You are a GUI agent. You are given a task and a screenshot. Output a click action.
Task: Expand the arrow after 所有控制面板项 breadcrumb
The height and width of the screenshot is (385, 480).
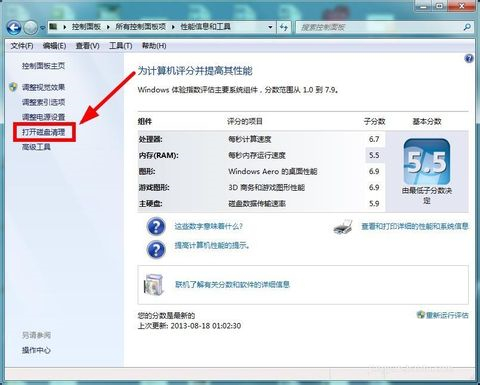173,27
